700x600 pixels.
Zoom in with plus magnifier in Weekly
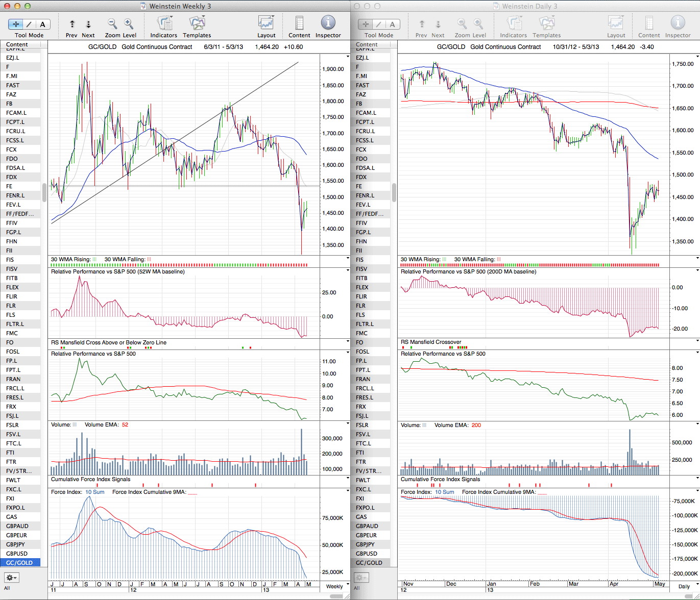point(129,24)
